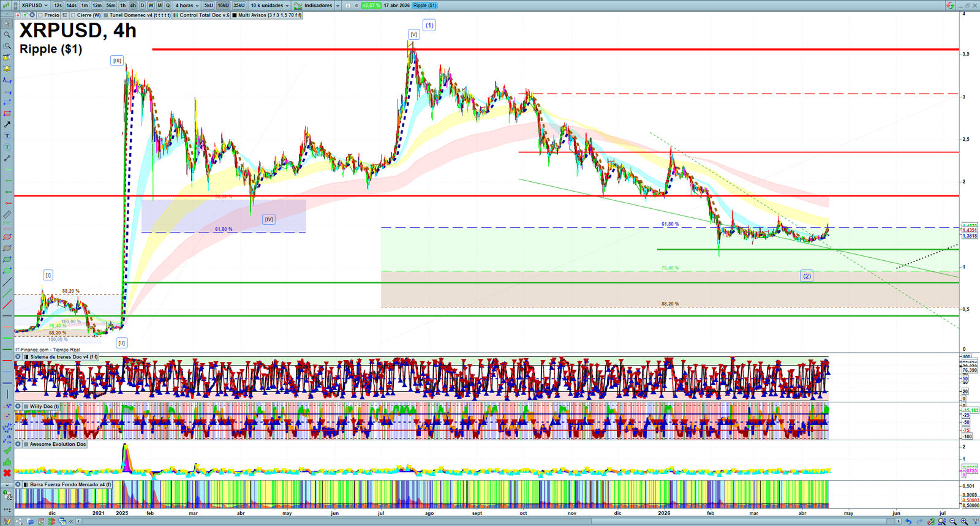980x526 pixels.
Task: Toggle the Tunel Domenec v4 indicator swatch
Action: [x=106, y=15]
